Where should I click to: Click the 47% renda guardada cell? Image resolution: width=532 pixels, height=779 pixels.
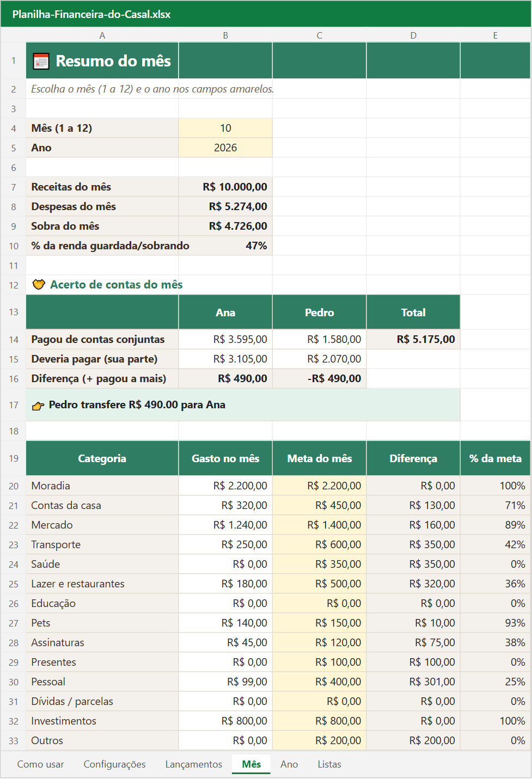pyautogui.click(x=225, y=246)
